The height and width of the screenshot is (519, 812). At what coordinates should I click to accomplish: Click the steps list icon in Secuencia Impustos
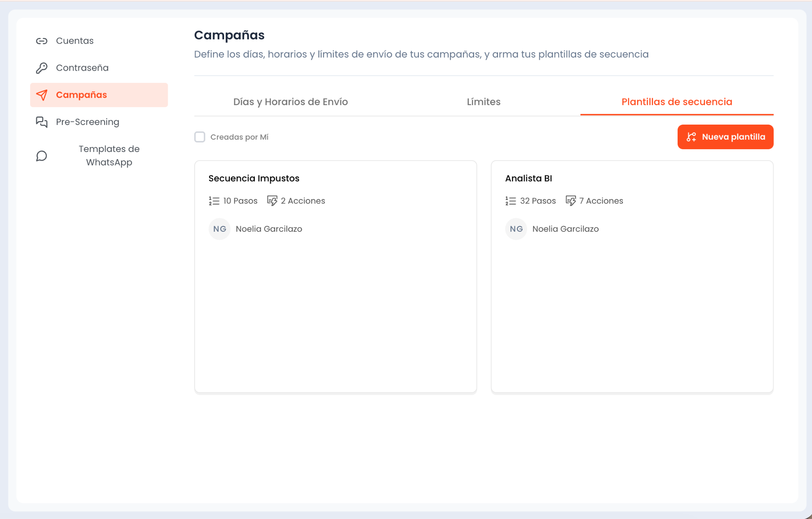pos(214,201)
